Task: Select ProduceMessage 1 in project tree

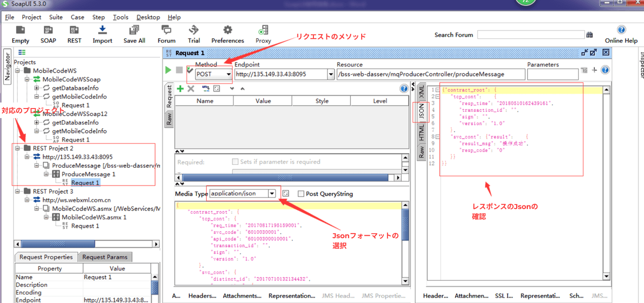Action: 89,174
